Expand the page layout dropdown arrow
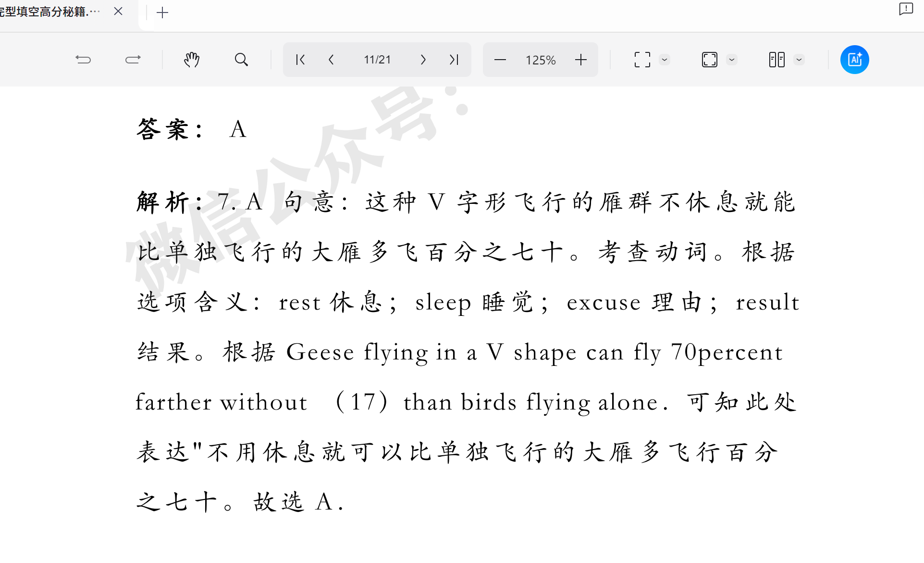The image size is (924, 563). [799, 60]
